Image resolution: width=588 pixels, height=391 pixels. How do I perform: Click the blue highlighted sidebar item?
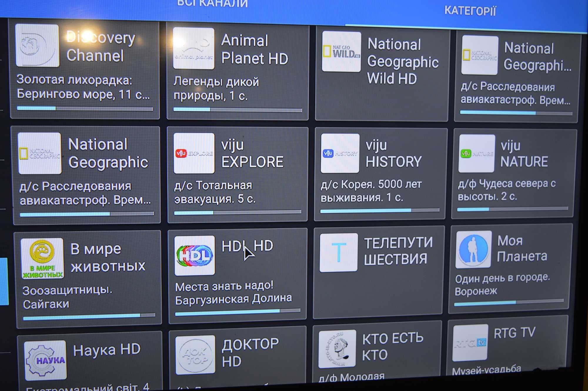coord(4,281)
